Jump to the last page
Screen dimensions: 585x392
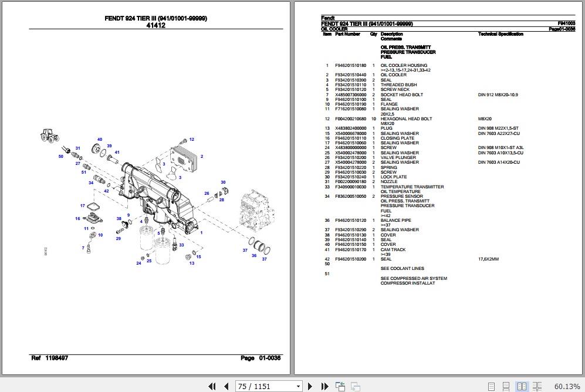click(324, 386)
